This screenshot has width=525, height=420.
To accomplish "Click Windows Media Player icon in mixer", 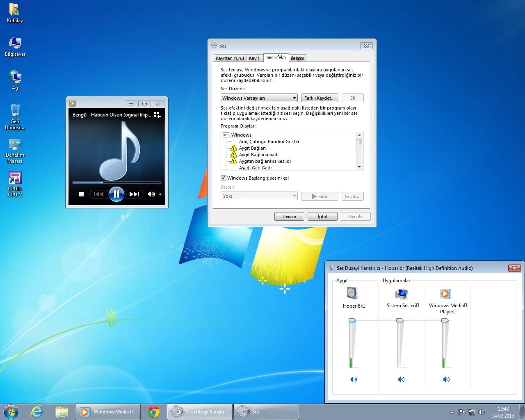I will (446, 294).
